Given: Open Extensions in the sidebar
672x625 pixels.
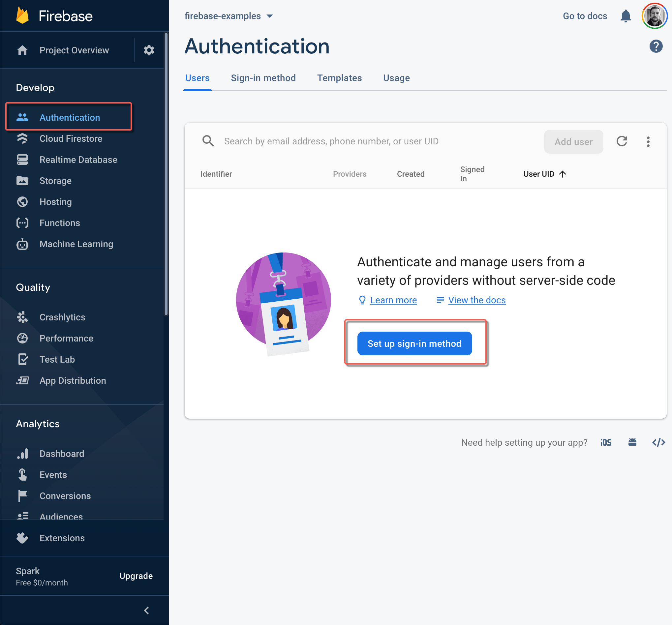Looking at the screenshot, I should point(62,538).
